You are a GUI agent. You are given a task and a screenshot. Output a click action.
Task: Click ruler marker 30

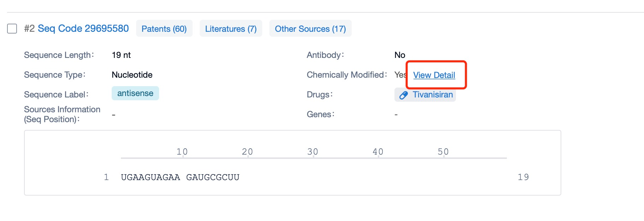coord(313,152)
